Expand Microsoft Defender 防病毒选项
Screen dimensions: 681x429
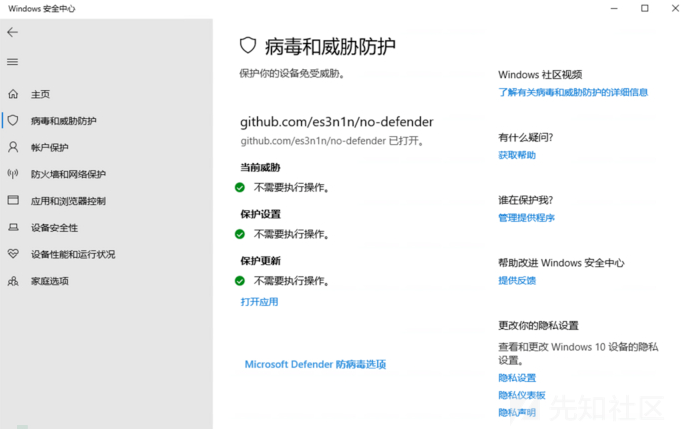tap(315, 364)
